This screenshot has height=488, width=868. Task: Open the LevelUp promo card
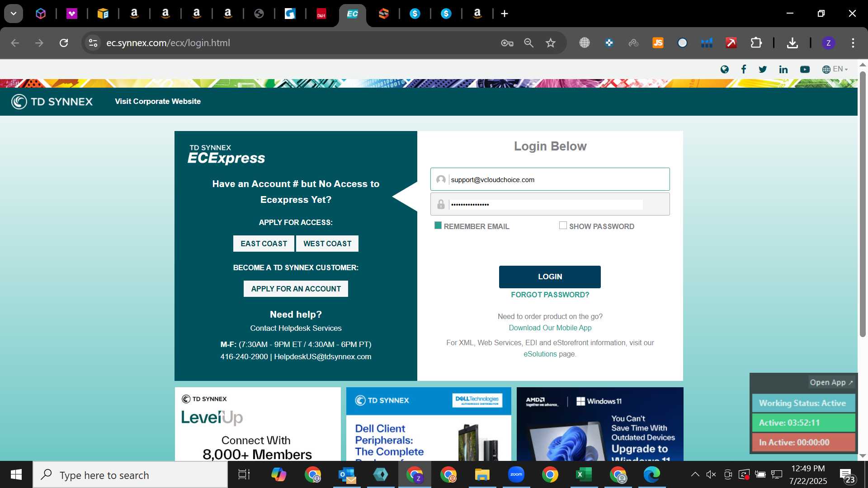point(258,424)
